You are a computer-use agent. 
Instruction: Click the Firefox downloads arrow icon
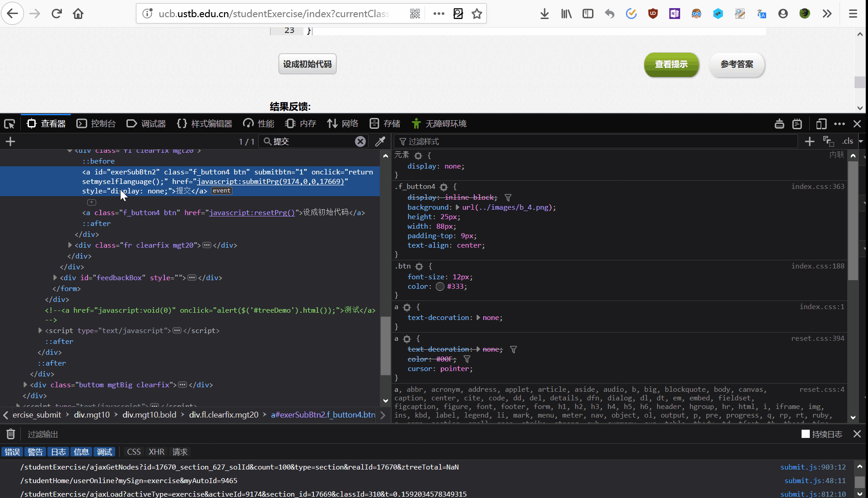click(545, 14)
